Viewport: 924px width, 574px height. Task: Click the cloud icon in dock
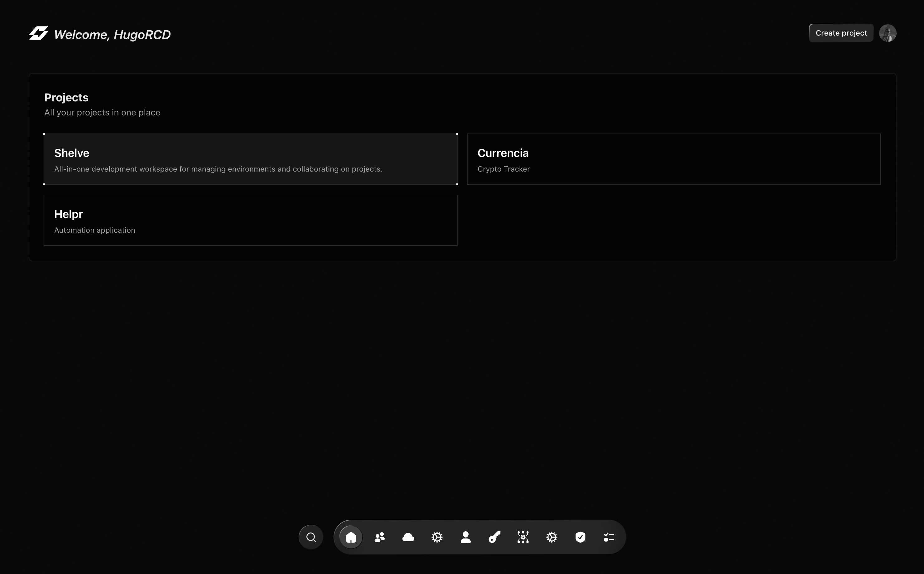click(408, 537)
